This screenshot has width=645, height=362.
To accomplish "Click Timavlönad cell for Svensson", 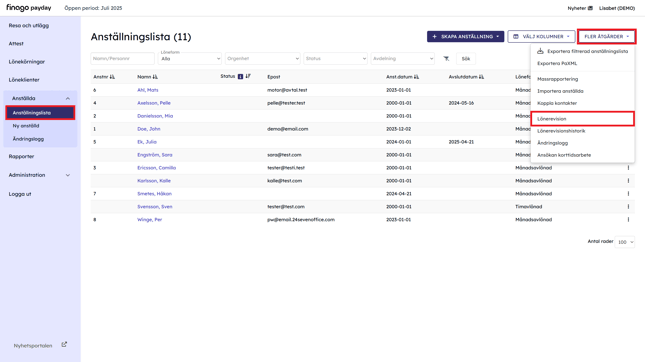I will click(529, 207).
